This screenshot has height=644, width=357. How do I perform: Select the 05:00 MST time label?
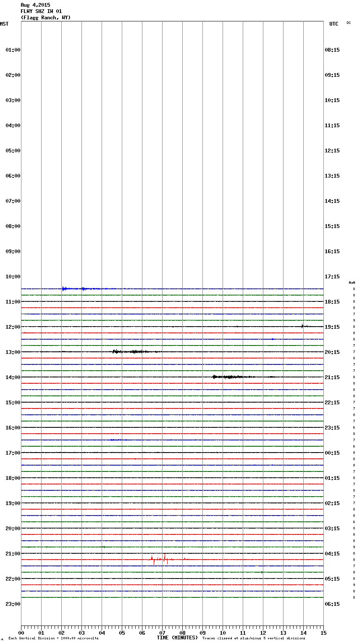(13, 151)
